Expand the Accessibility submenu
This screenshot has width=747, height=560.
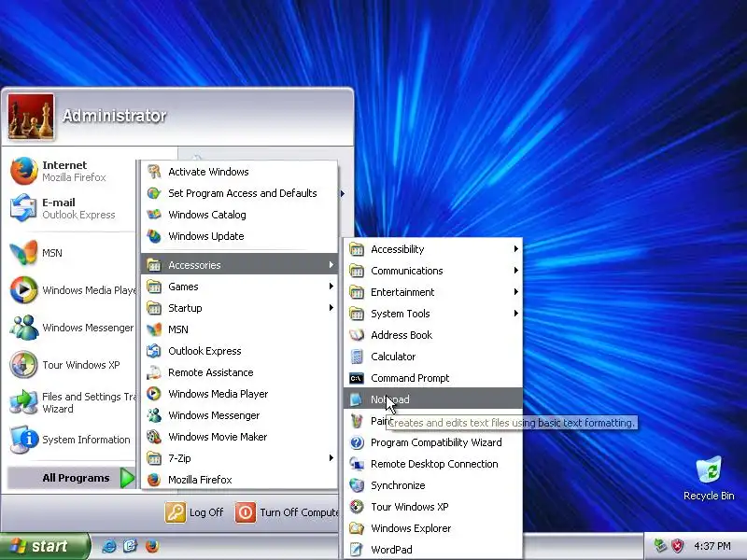[x=433, y=249]
